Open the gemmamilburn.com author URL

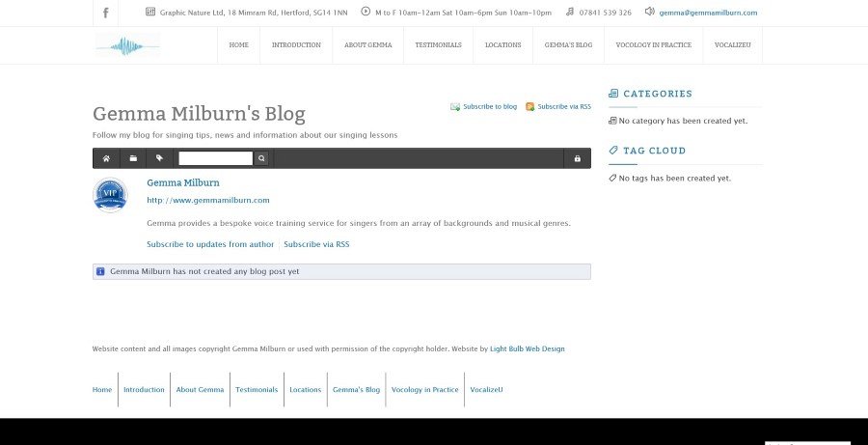click(x=207, y=200)
